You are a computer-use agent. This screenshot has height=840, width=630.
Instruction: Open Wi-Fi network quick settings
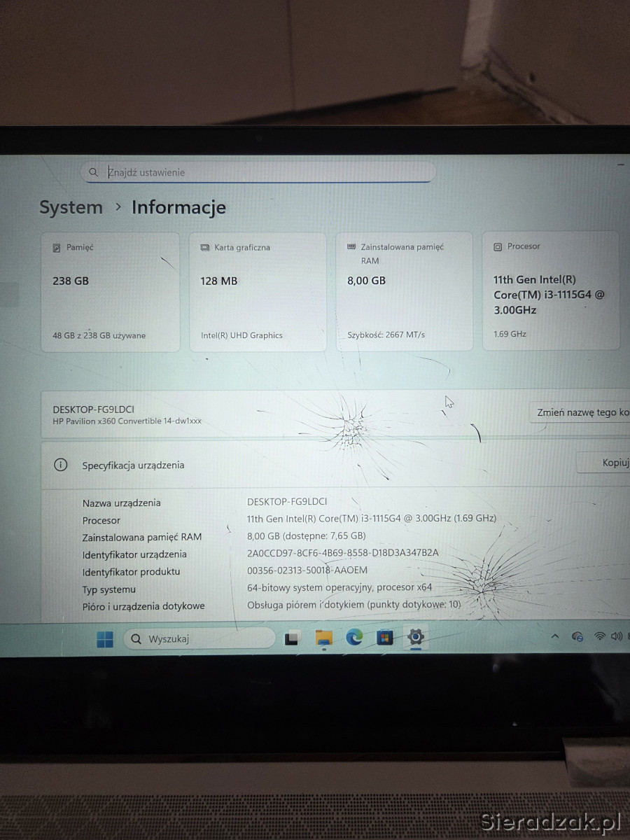(599, 636)
